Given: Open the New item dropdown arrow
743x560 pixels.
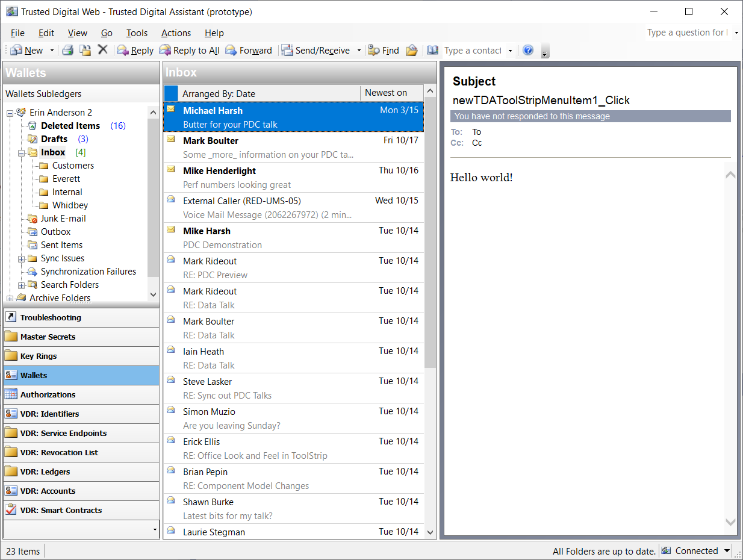Looking at the screenshot, I should click(x=52, y=51).
